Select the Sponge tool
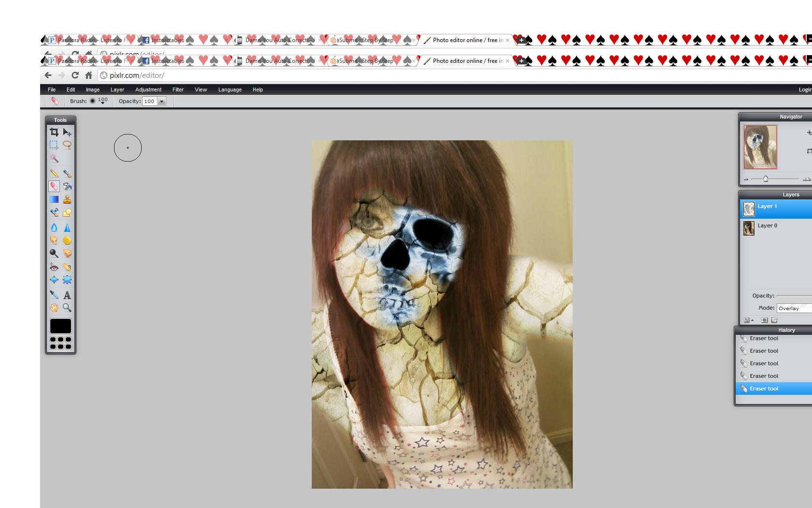 point(67,240)
